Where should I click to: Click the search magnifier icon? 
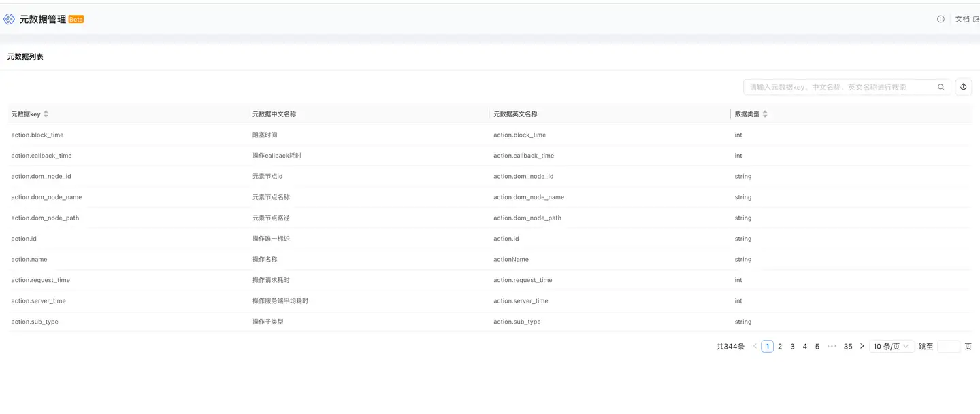pos(941,87)
